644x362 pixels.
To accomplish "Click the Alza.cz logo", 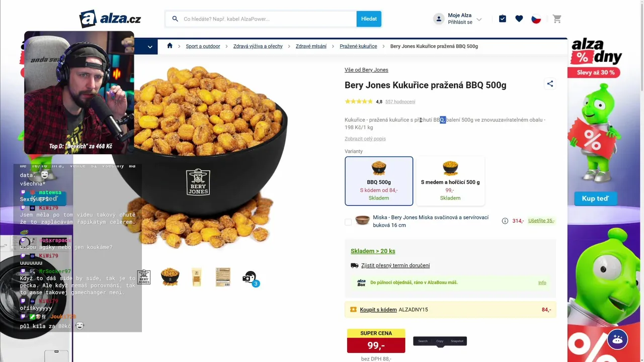I will pos(110,19).
